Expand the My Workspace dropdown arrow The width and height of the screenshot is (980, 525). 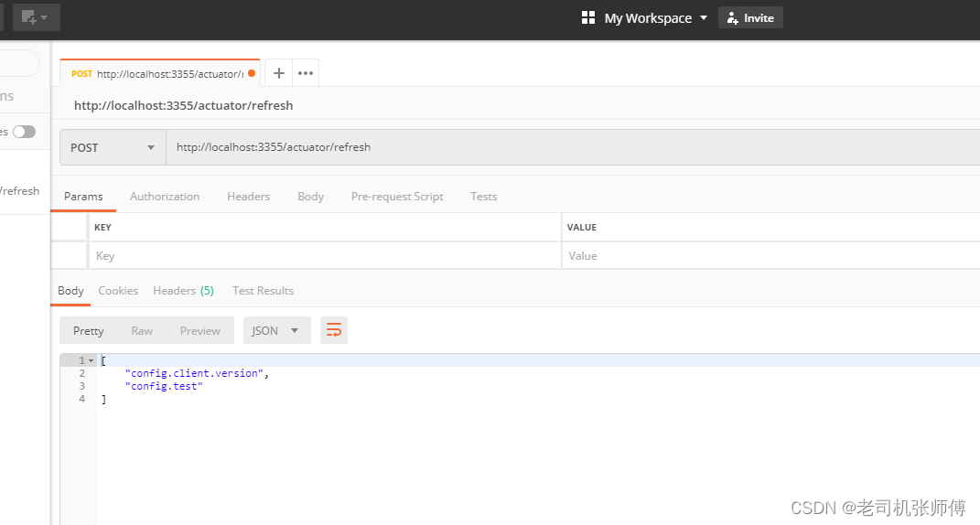[704, 18]
